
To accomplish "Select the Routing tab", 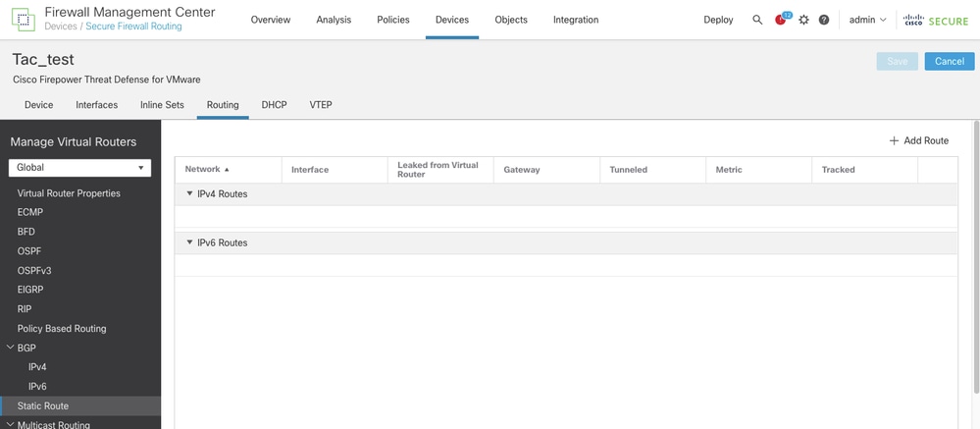I will pyautogui.click(x=223, y=105).
